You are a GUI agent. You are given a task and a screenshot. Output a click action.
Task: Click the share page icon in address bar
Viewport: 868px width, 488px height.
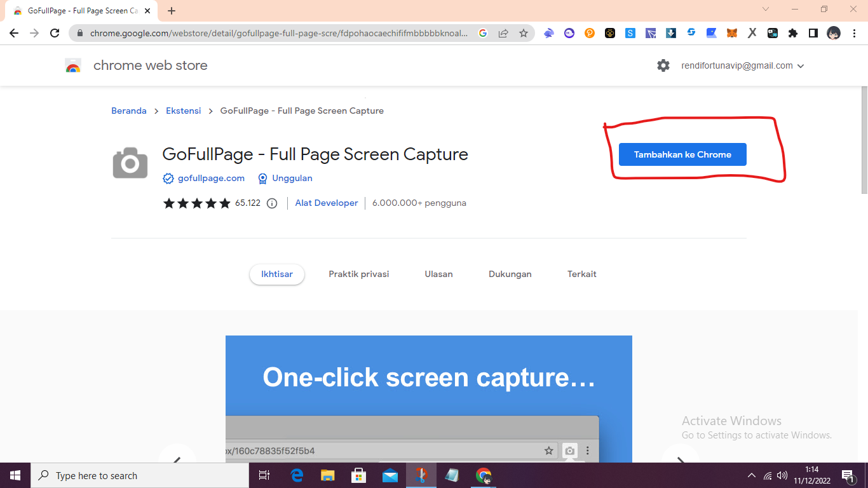[503, 33]
